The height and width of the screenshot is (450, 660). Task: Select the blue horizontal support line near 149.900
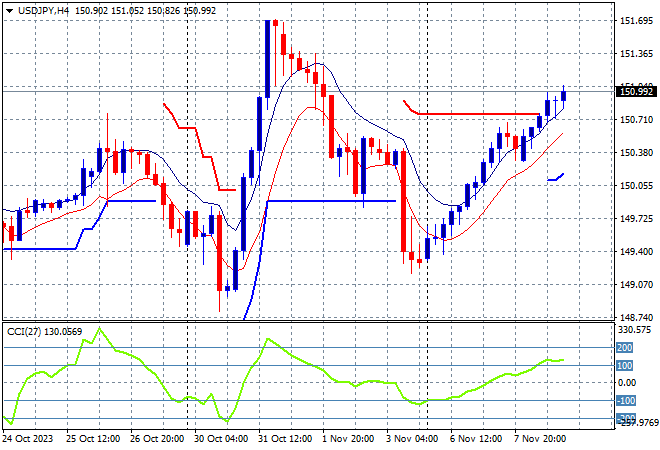click(x=330, y=201)
